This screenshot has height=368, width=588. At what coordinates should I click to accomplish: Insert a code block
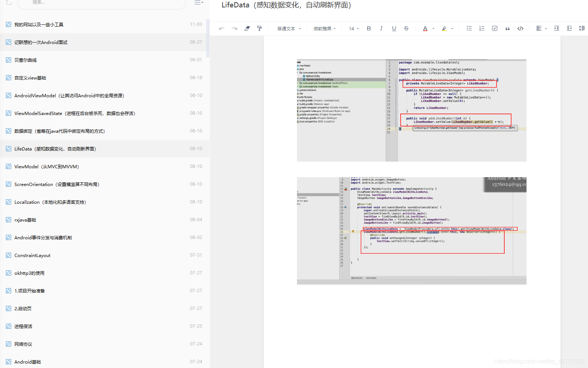520,28
